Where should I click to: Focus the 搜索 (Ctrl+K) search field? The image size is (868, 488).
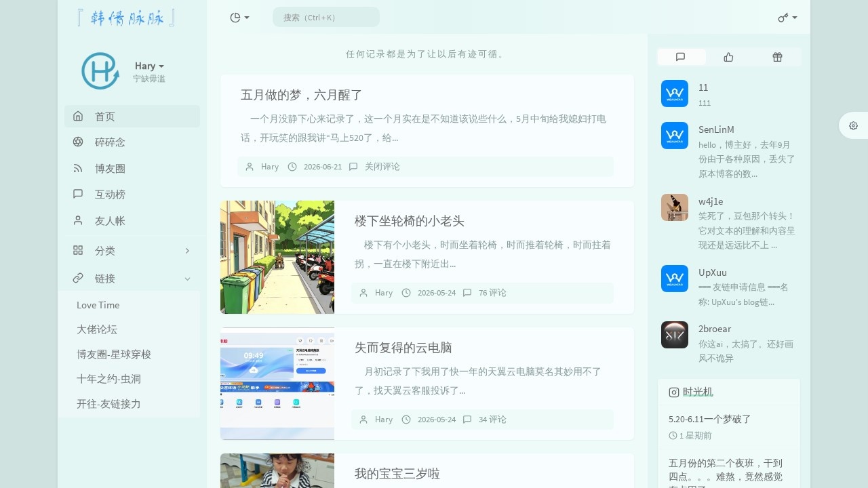[326, 17]
